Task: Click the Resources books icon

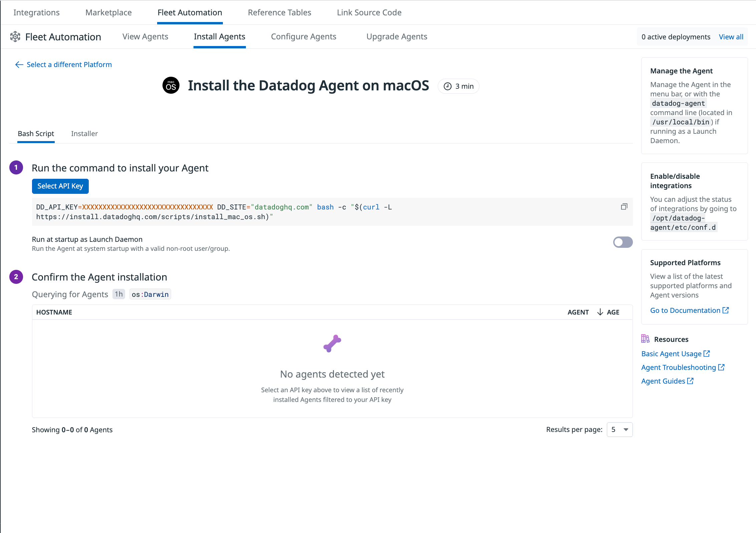Action: [x=645, y=339]
